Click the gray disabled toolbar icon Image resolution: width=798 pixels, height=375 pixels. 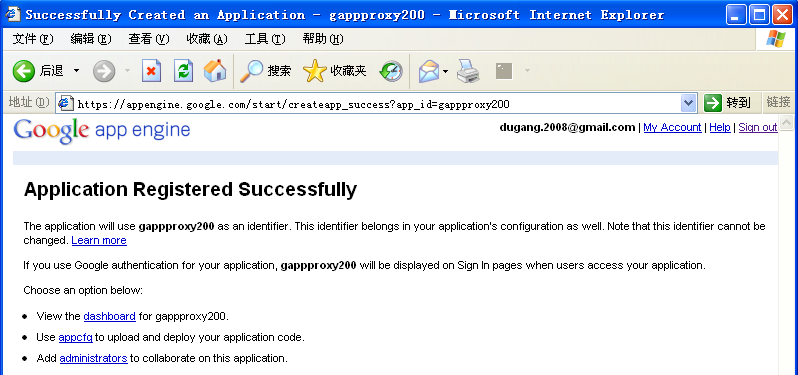504,71
